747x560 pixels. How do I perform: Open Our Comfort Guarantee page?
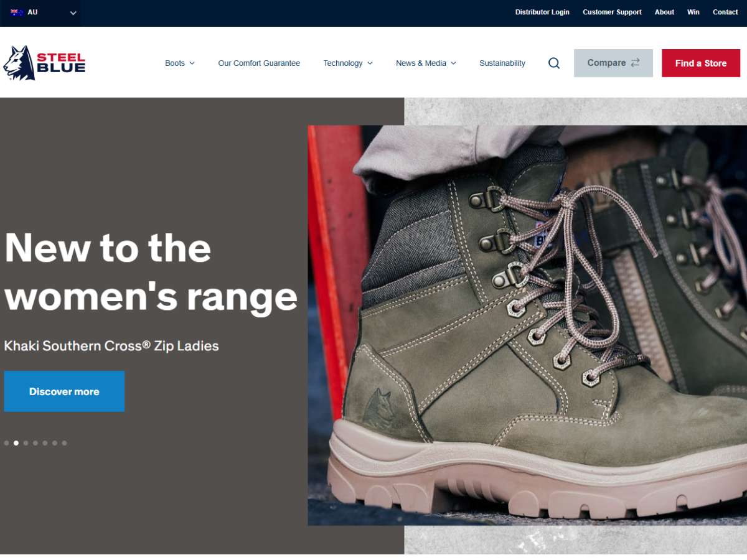click(x=259, y=63)
